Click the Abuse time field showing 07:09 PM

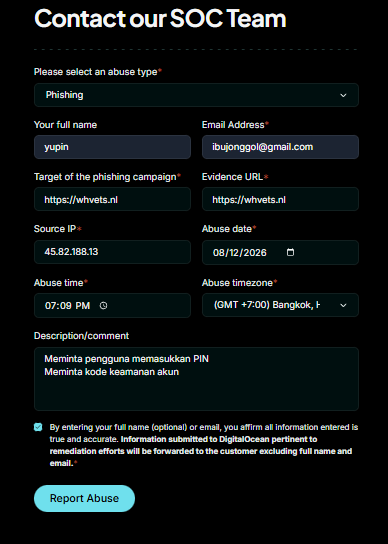112,305
